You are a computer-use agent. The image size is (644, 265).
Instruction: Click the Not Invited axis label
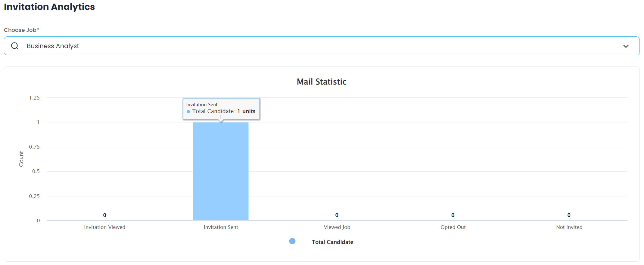tap(569, 227)
